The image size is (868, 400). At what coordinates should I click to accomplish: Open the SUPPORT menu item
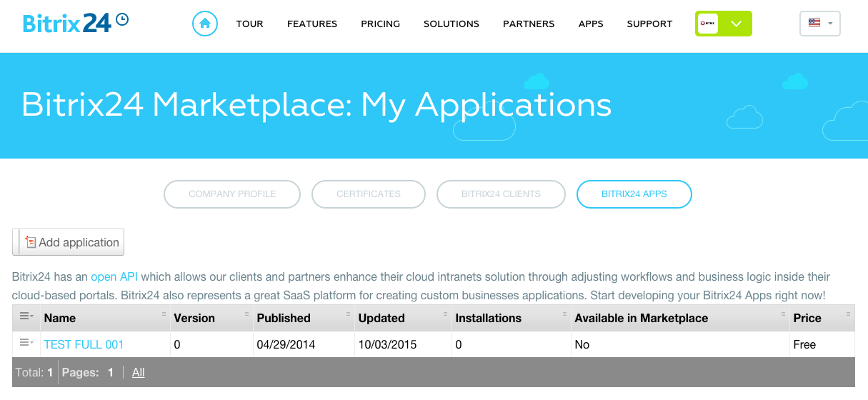pyautogui.click(x=649, y=24)
